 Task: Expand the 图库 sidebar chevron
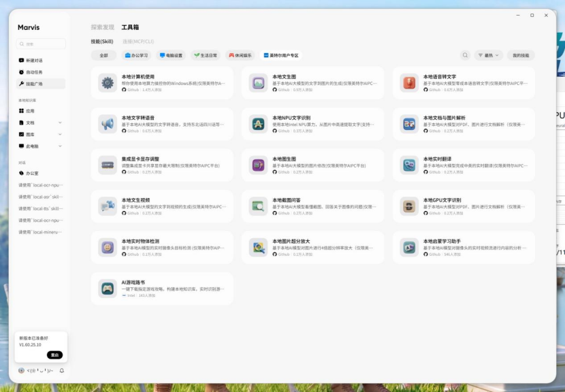[60, 134]
